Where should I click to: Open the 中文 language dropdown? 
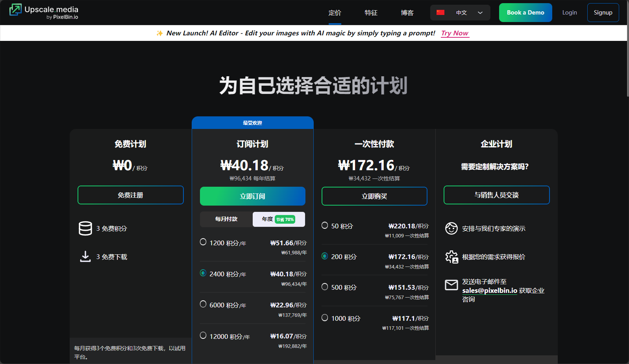(x=460, y=13)
